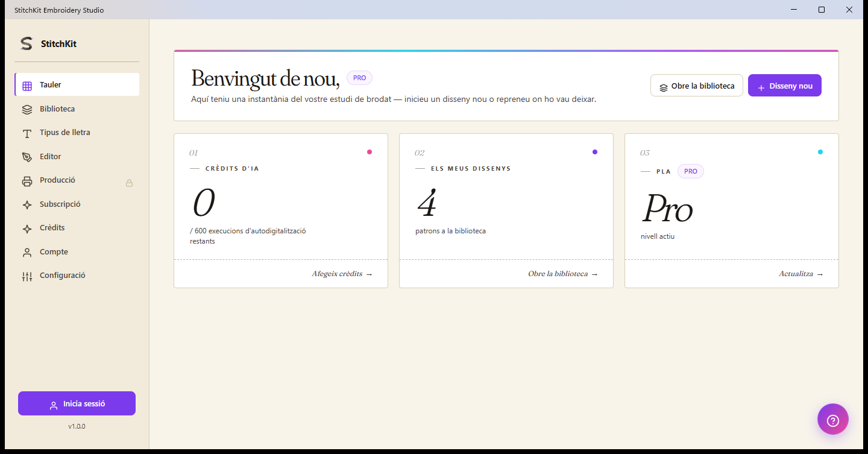
Task: Open the help question mark bubble
Action: [833, 419]
